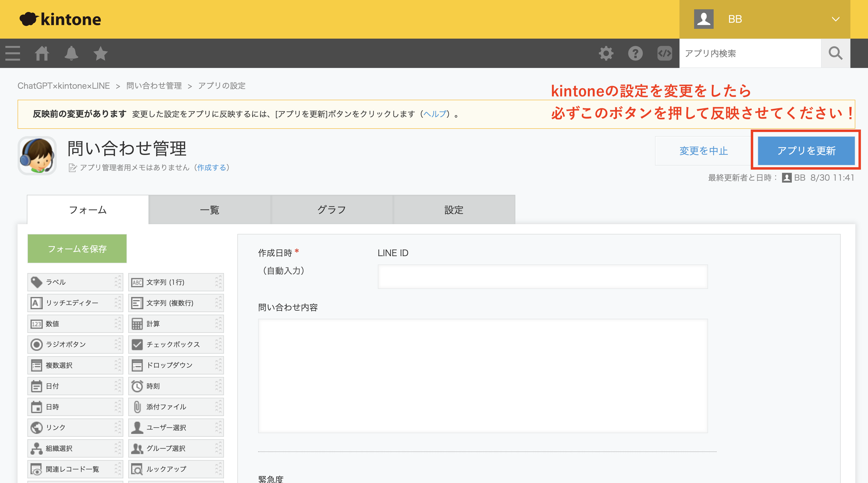Open the settings gear
Screen dimensions: 868x483
coord(606,53)
